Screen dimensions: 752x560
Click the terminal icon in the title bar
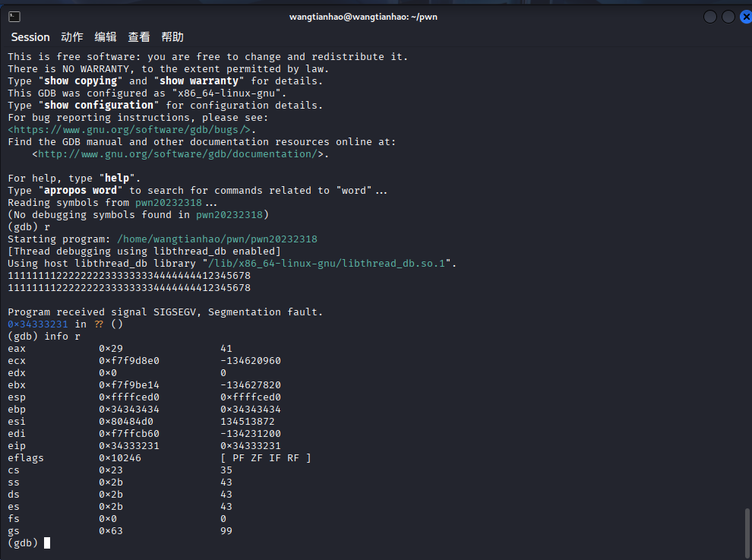(14, 17)
